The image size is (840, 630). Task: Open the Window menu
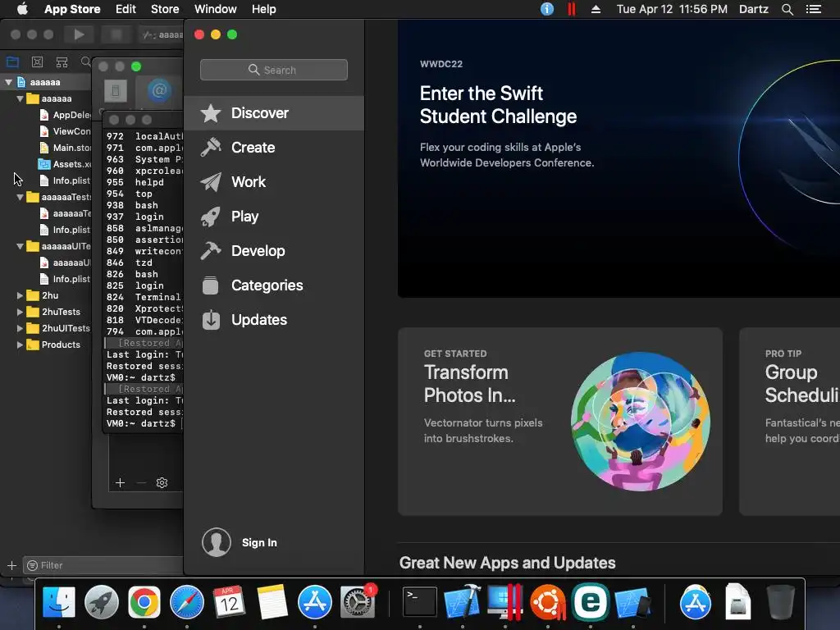coord(216,9)
